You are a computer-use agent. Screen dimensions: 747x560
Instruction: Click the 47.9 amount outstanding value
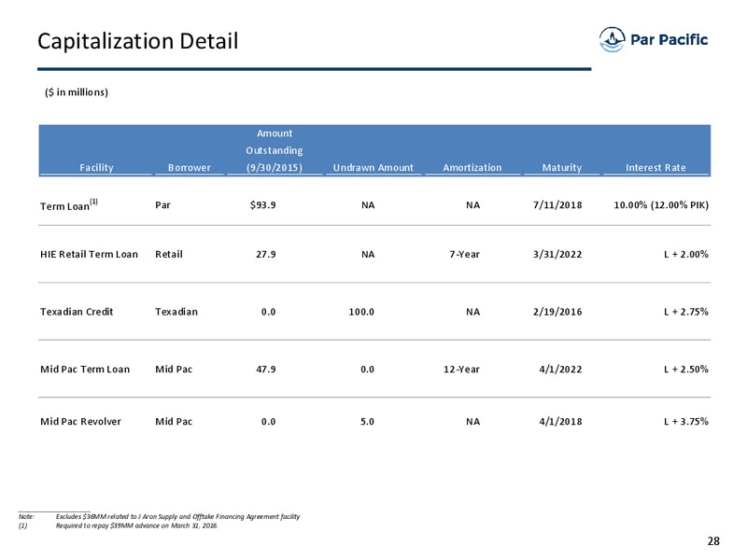(x=266, y=369)
